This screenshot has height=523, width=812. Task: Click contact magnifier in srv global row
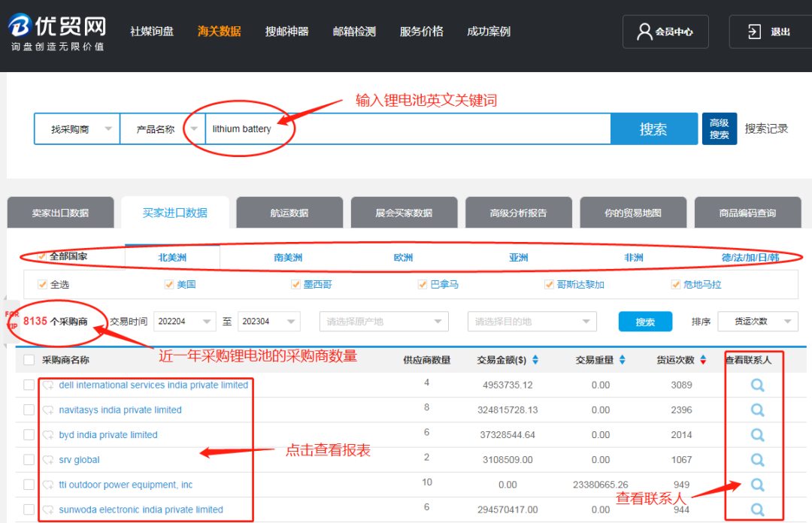coord(757,460)
